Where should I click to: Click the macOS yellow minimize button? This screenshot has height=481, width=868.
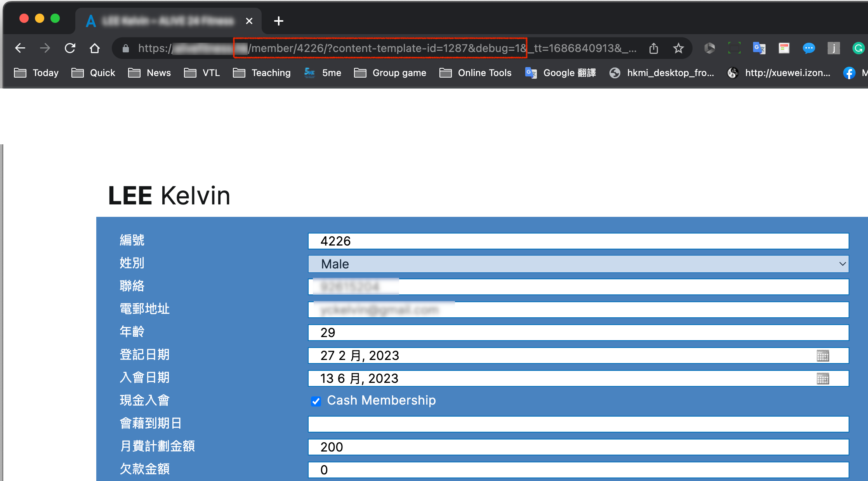tap(40, 18)
